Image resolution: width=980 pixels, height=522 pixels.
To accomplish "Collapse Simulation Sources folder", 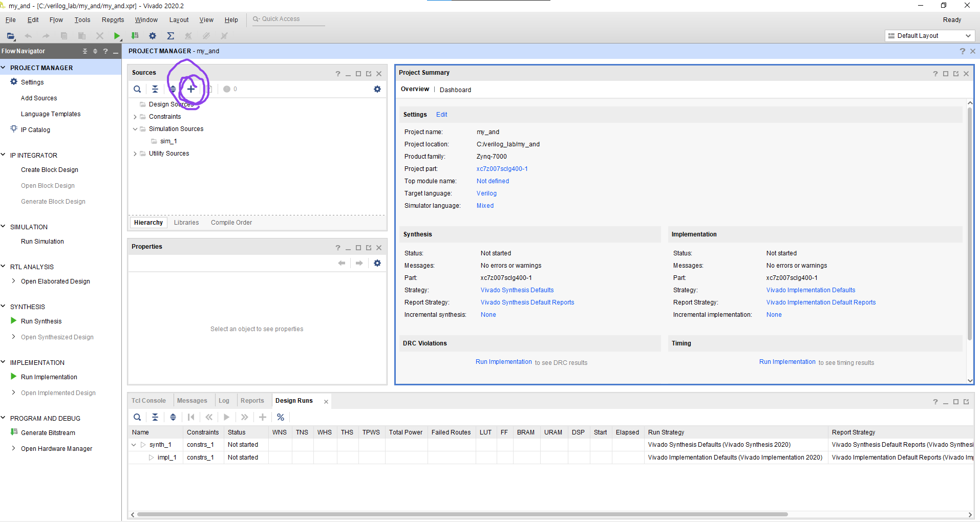I will click(135, 129).
